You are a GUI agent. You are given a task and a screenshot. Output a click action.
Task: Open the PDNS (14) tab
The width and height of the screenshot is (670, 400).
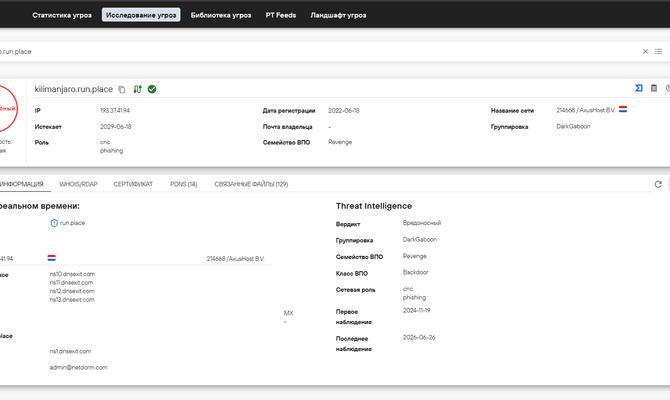[x=184, y=184]
